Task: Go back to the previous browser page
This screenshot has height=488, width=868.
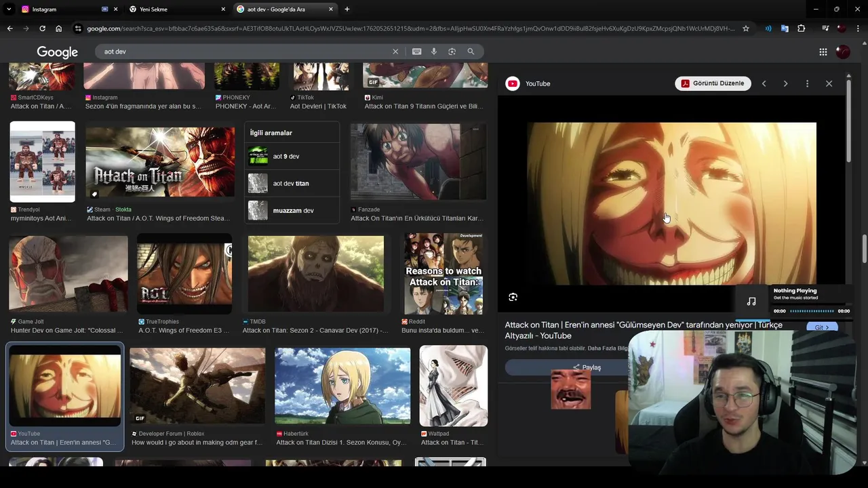Action: [9, 28]
